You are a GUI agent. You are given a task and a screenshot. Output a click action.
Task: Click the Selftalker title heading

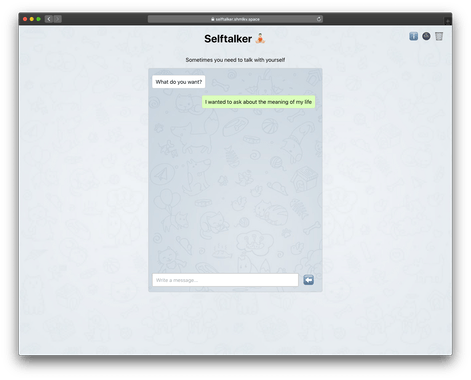pyautogui.click(x=228, y=39)
